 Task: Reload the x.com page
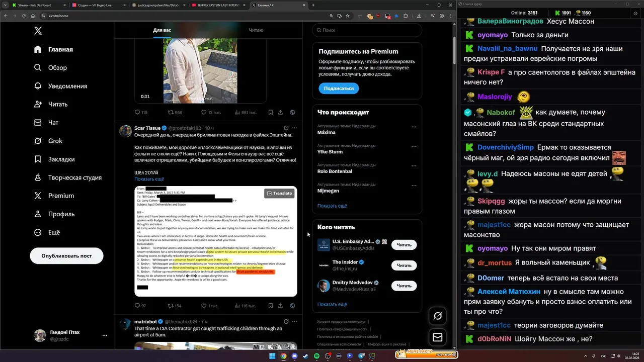click(x=23, y=16)
